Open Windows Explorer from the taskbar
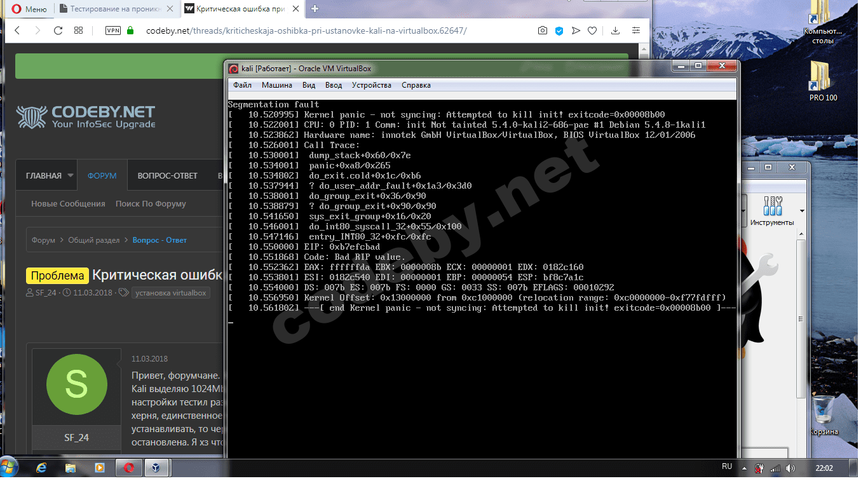 point(71,468)
